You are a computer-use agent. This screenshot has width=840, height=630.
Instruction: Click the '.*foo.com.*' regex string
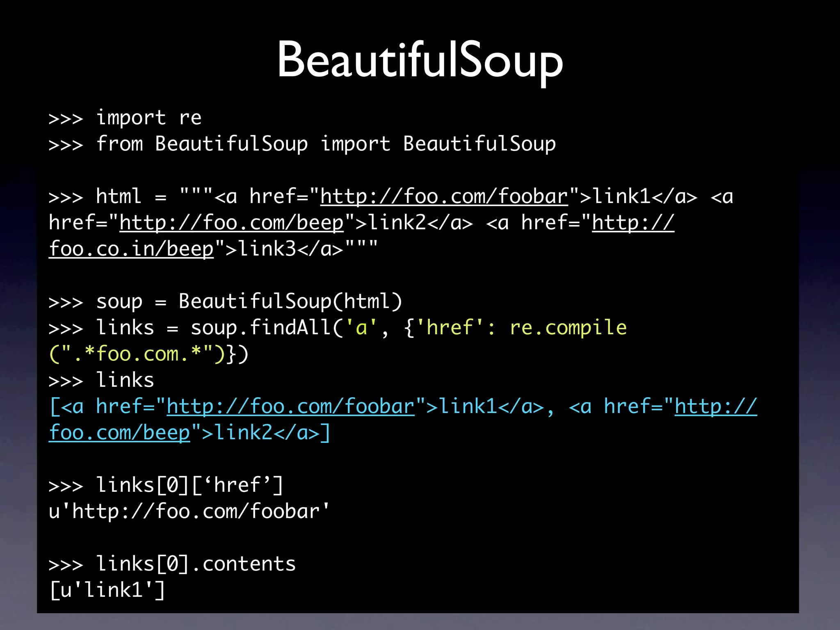137,354
